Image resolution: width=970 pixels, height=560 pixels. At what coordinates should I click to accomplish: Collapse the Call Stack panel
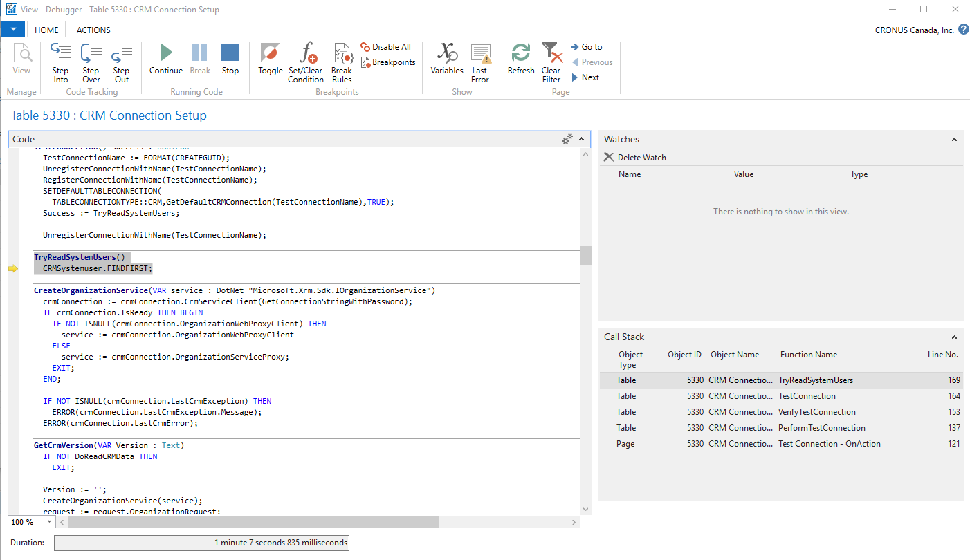coord(954,337)
